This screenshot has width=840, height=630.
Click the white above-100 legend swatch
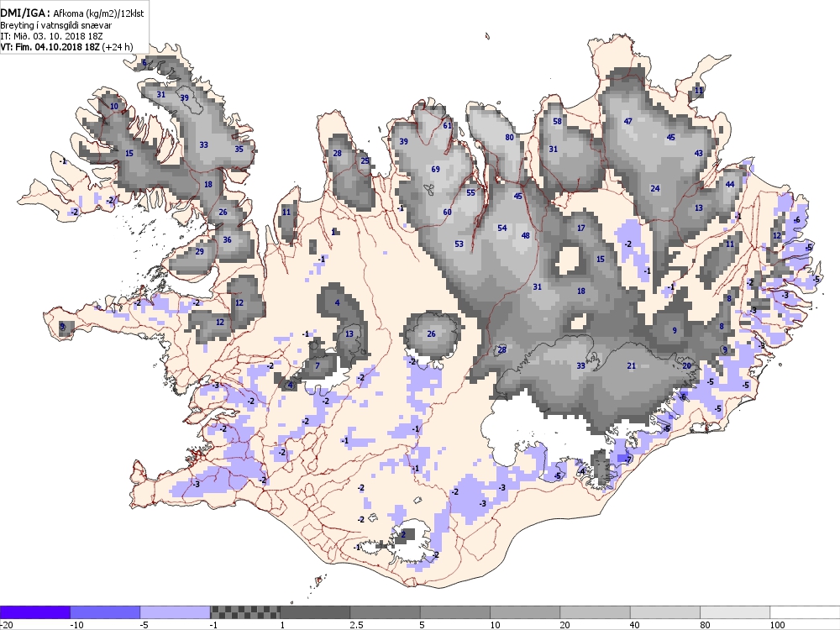[805, 612]
